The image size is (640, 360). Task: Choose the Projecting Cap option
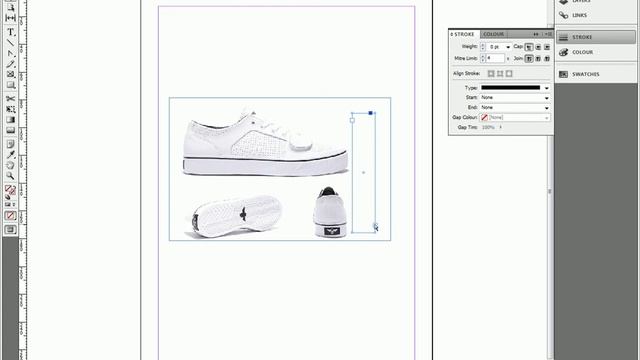point(547,47)
